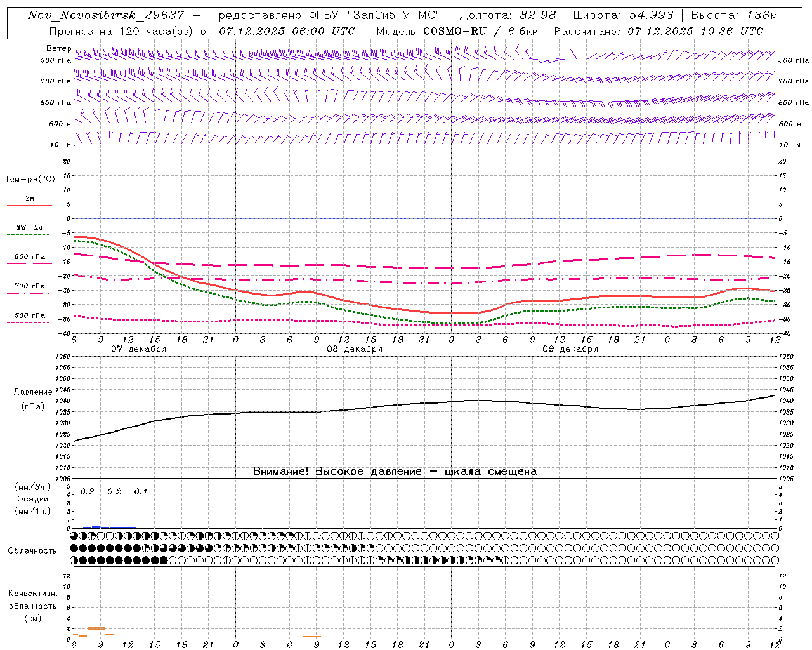The image size is (812, 650).
Task: Click the elevation value Высота: 136м
Action: coord(734,15)
